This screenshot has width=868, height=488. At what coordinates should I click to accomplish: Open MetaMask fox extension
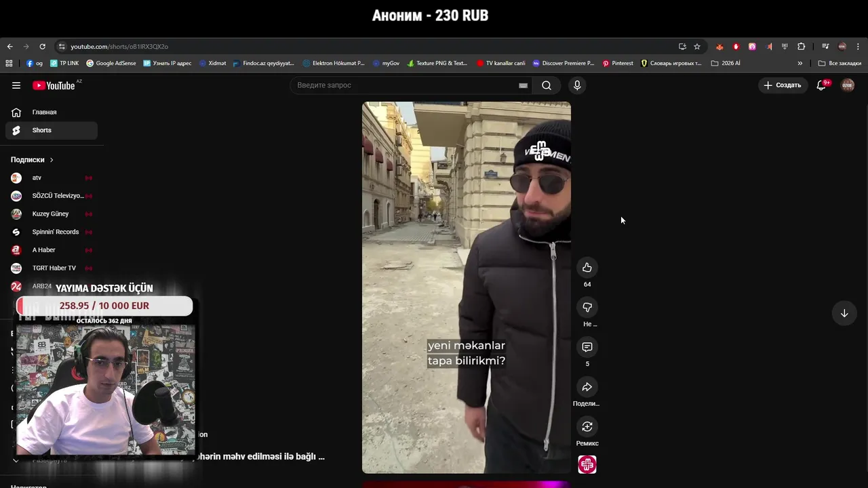719,47
